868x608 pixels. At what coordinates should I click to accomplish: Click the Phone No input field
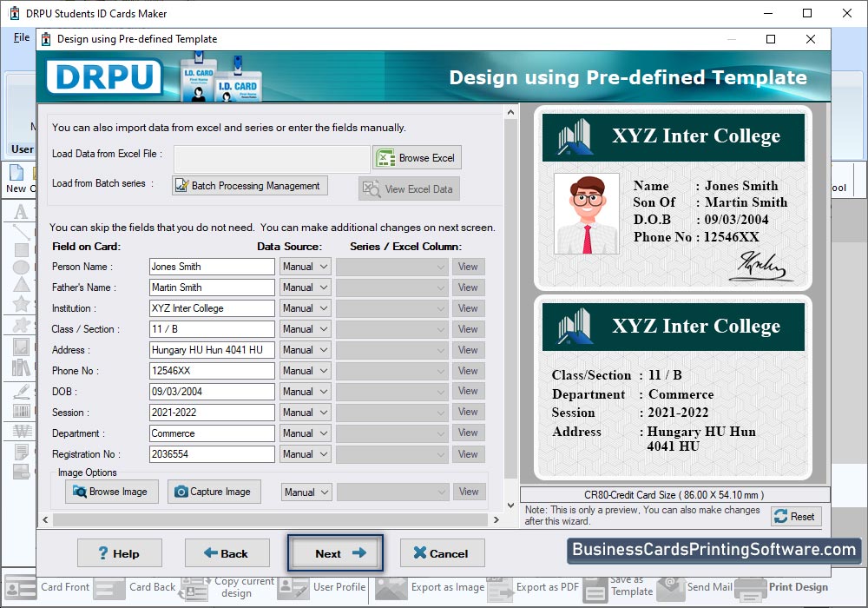coord(212,371)
